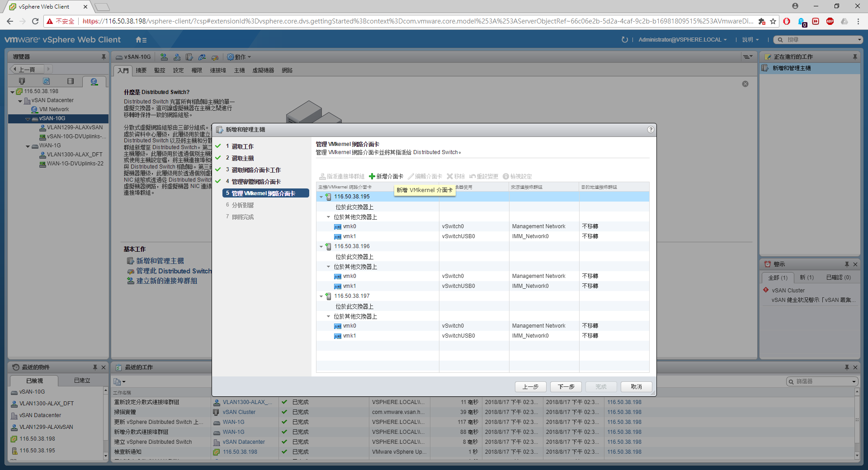Go to wizard step 4 管理實體網路介面卡
Image resolution: width=868 pixels, height=470 pixels.
(256, 182)
